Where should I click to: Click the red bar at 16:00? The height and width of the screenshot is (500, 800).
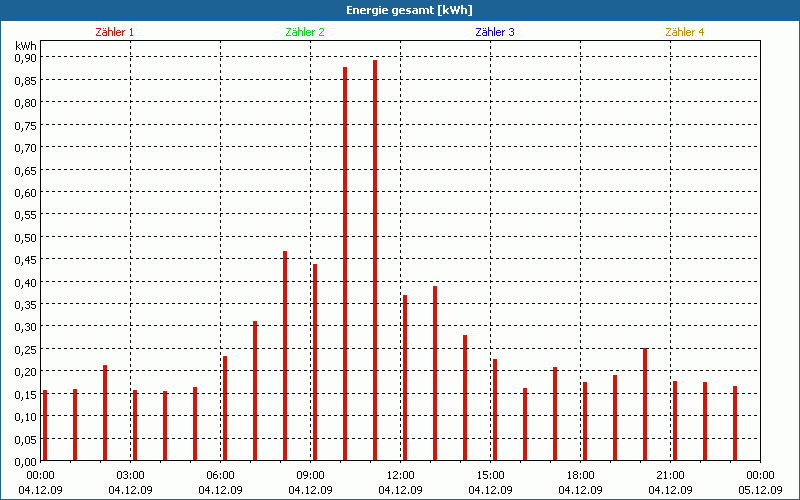click(x=525, y=424)
